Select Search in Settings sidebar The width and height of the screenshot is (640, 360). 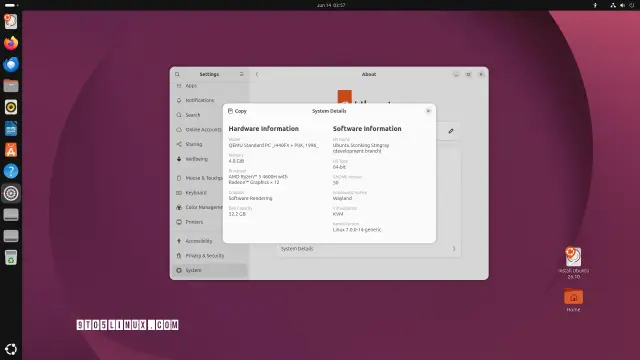[209, 115]
